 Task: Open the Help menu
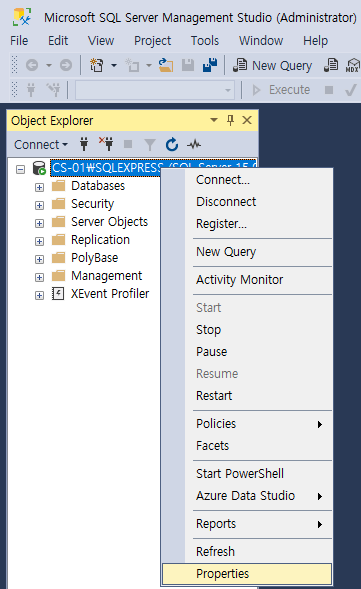click(x=316, y=41)
